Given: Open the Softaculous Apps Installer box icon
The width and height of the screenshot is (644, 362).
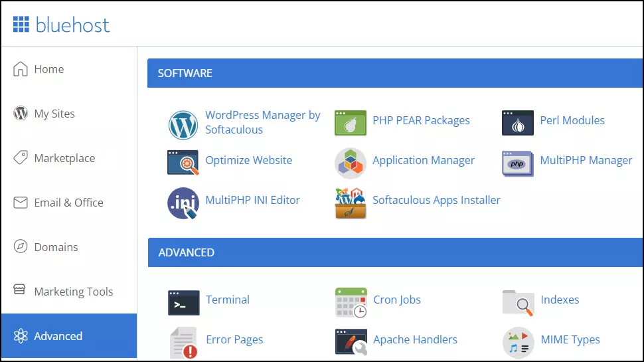Looking at the screenshot, I should point(351,203).
